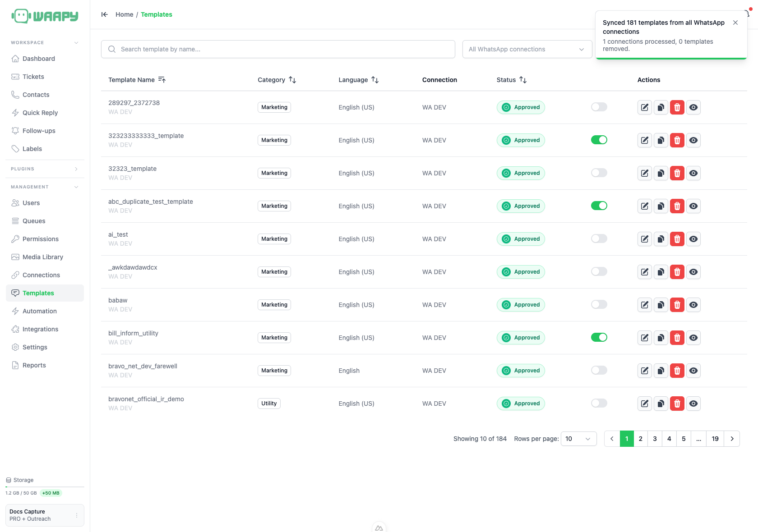This screenshot has width=758, height=532.
Task: Enable toggle for 32323_template
Action: pyautogui.click(x=599, y=173)
